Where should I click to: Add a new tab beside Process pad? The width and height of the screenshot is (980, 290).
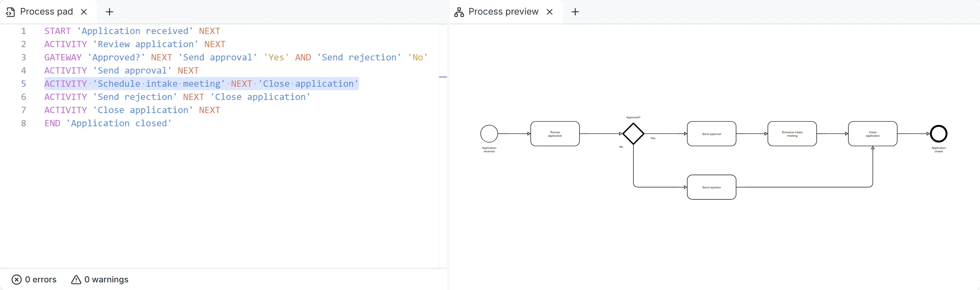click(110, 12)
